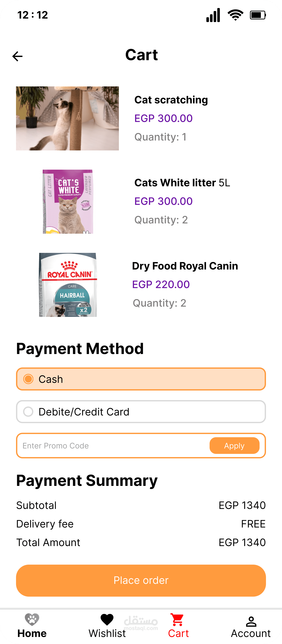
Task: Open the Cat scratching product image
Action: click(67, 118)
